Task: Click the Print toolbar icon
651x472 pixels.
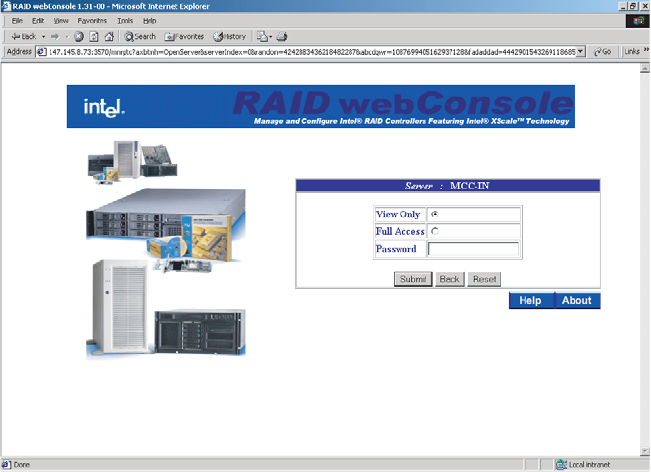Action: [282, 37]
